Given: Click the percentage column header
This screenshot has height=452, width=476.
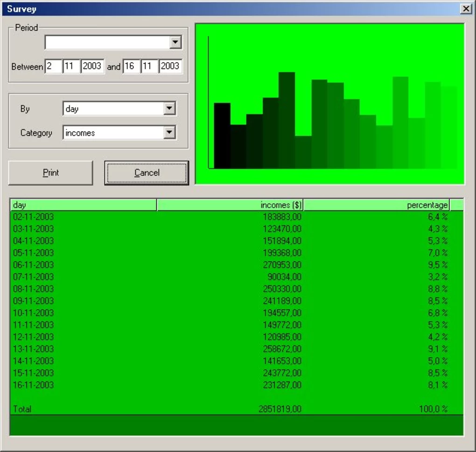Looking at the screenshot, I should [x=377, y=205].
